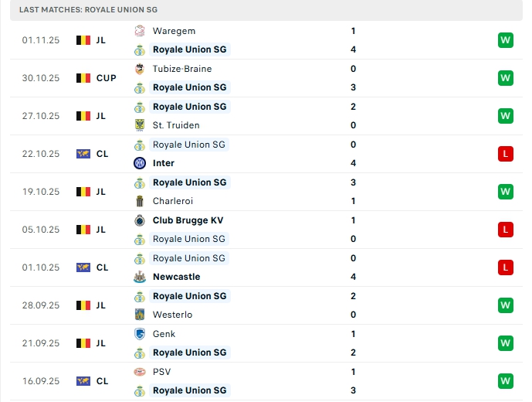Click the L badge for Club Brugge match

pos(506,230)
